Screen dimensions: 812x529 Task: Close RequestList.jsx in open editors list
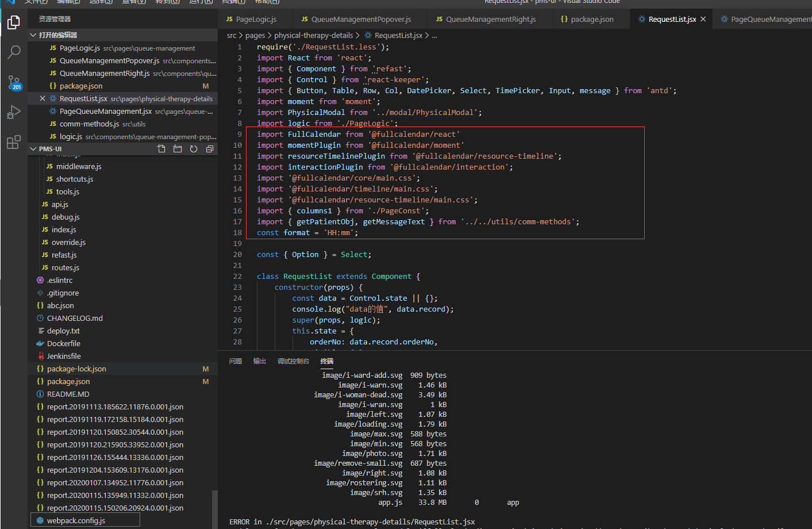coord(43,99)
